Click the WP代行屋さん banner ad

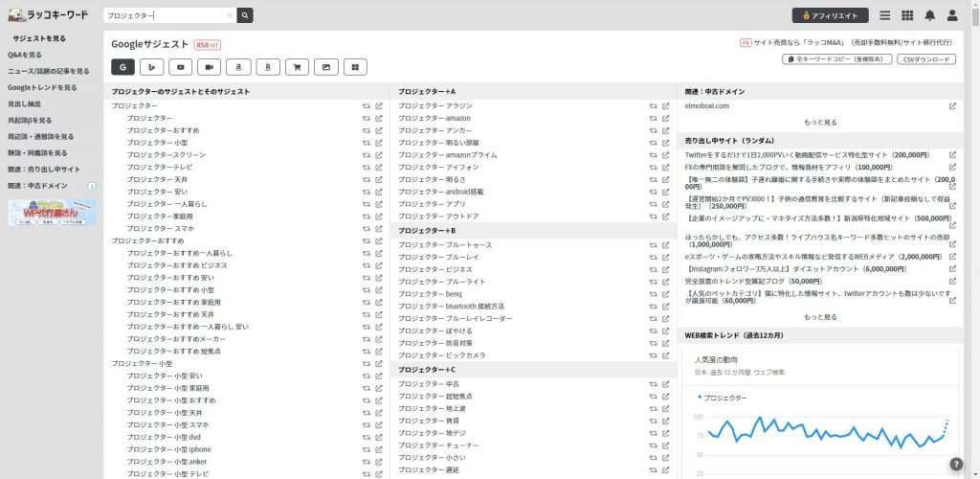tap(52, 213)
